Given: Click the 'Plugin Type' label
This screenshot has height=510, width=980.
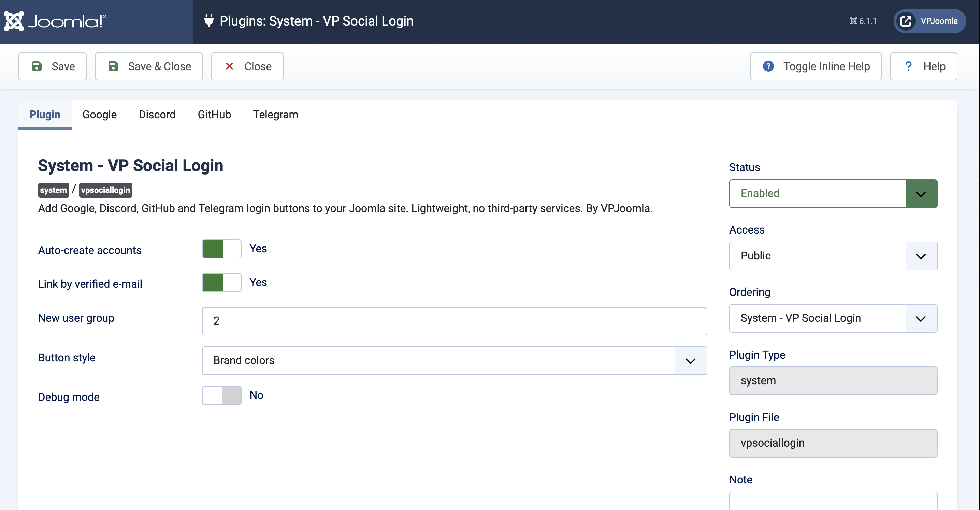Looking at the screenshot, I should click(757, 355).
